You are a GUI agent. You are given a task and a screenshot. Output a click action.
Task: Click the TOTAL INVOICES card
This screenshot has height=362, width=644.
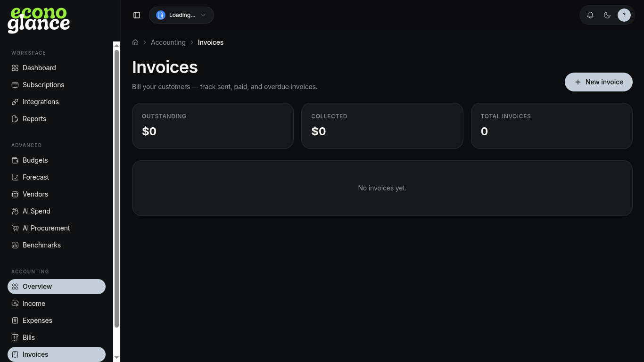pyautogui.click(x=552, y=126)
